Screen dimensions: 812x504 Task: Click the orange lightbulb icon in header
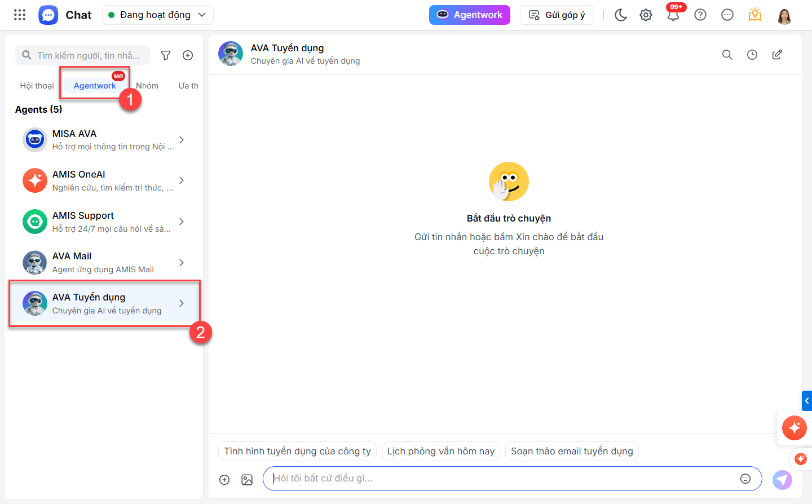(x=755, y=15)
